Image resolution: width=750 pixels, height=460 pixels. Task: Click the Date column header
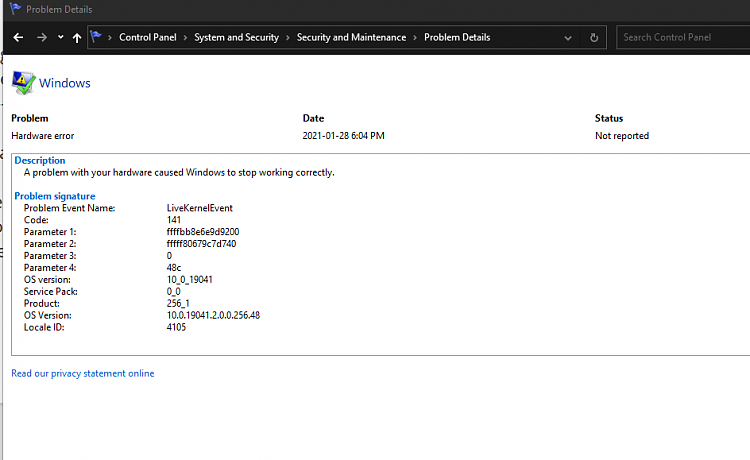(x=313, y=118)
